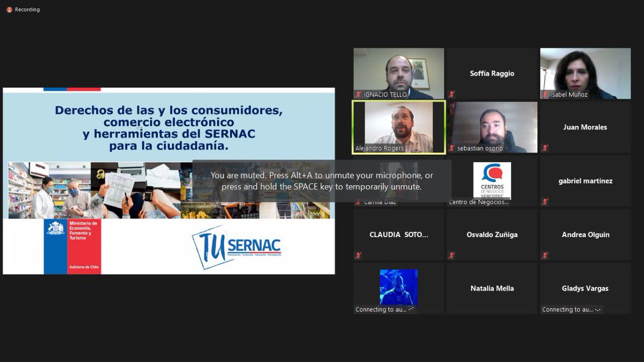Click the blue-lit concert profile picture

tap(399, 287)
